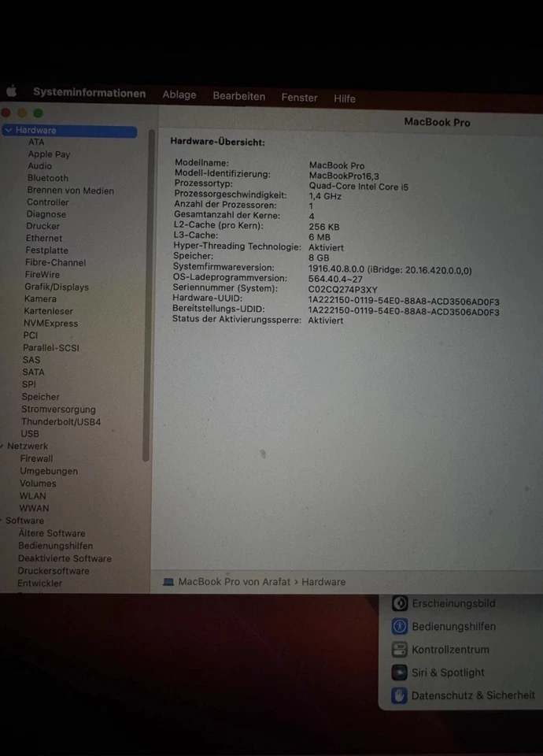543x756 pixels.
Task: Collapse the Hardware section chevron
Action: (x=8, y=130)
